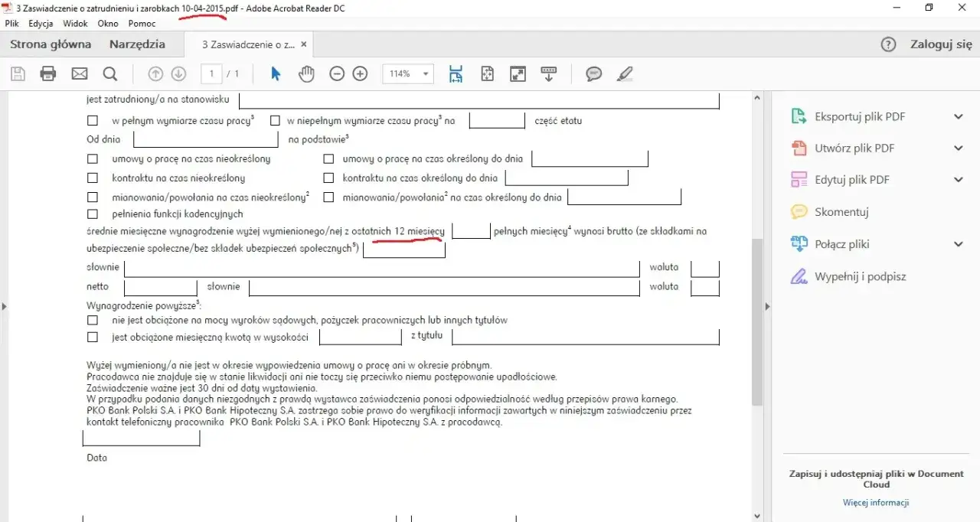Zoom out using the minus icon
Viewport: 980px width, 522px height.
tap(337, 73)
